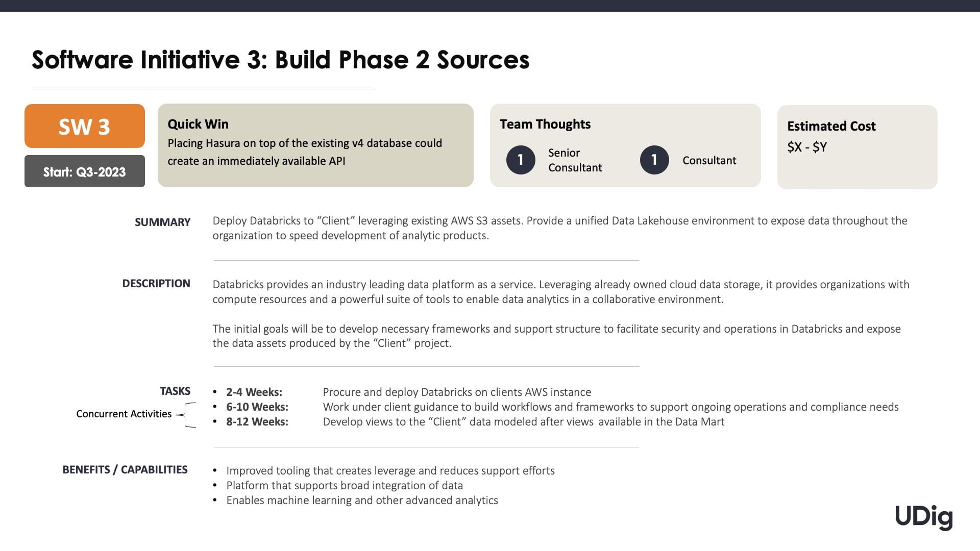980x551 pixels.
Task: Click the Concurrent Activities label
Action: click(124, 414)
